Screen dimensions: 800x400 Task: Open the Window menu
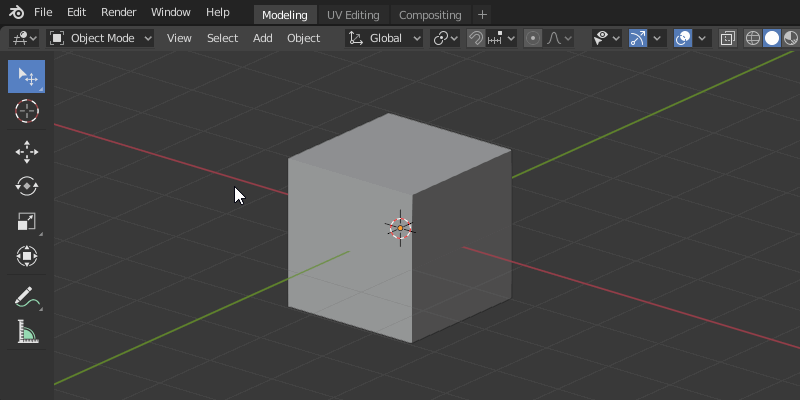click(170, 12)
